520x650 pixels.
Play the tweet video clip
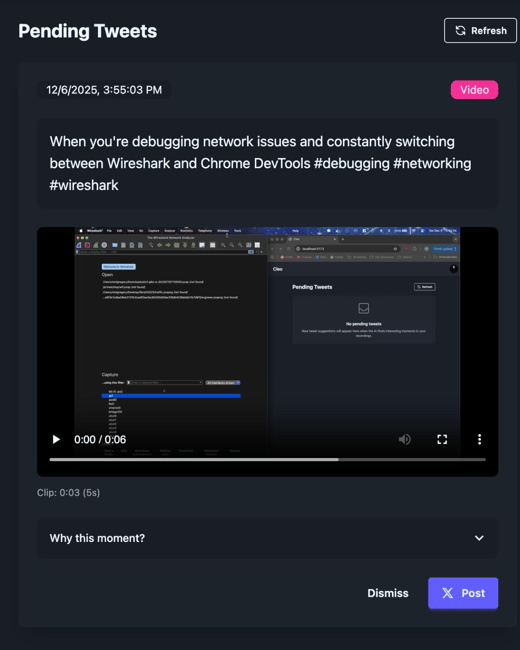(56, 439)
